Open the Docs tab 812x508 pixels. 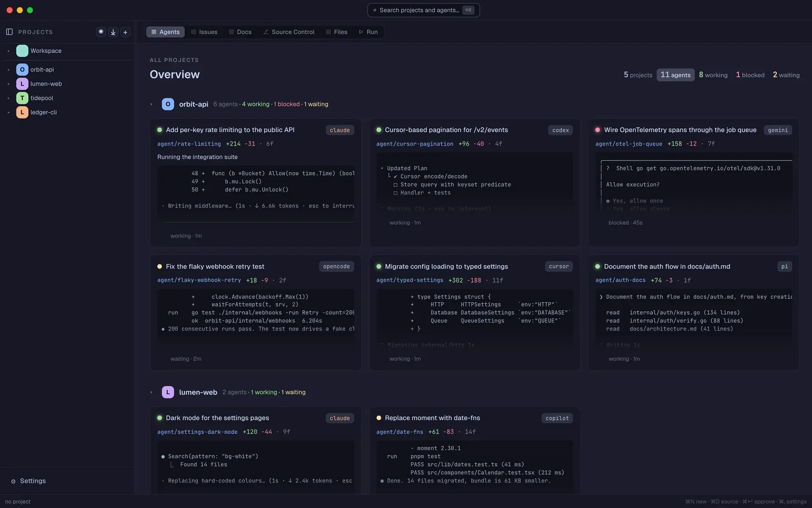pos(240,32)
